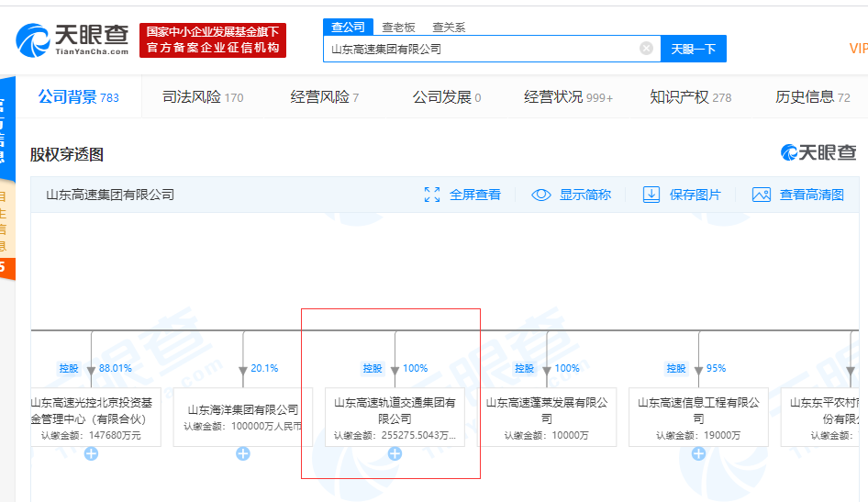This screenshot has height=502, width=868.
Task: Switch search mode to 查老板
Action: (x=398, y=28)
